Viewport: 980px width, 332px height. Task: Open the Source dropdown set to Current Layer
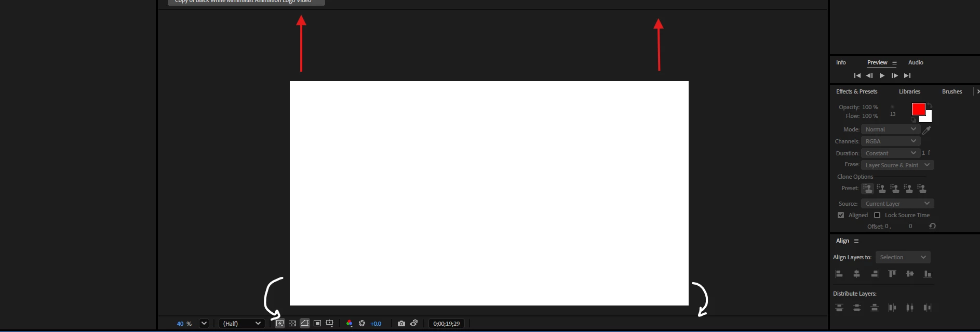[897, 204]
